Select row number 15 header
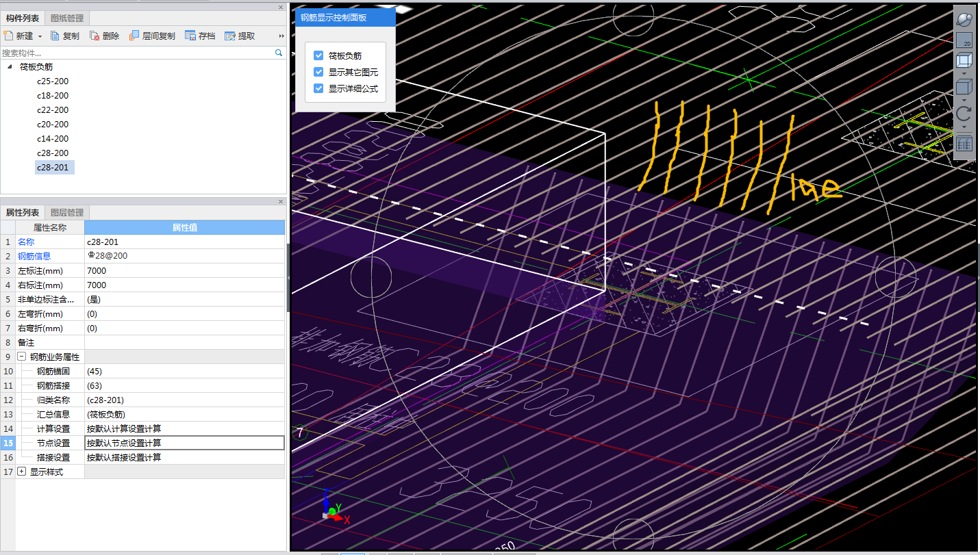The image size is (980, 555). tap(8, 443)
